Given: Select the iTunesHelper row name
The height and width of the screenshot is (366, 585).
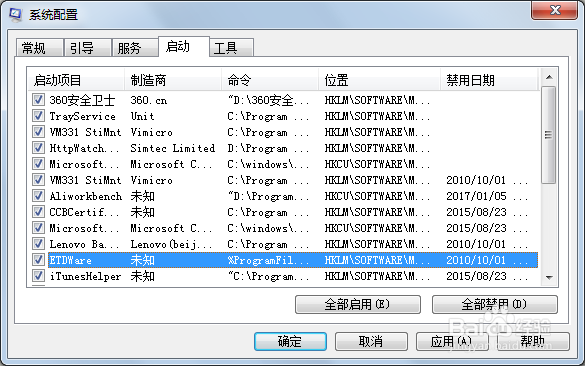Looking at the screenshot, I should click(x=85, y=276).
